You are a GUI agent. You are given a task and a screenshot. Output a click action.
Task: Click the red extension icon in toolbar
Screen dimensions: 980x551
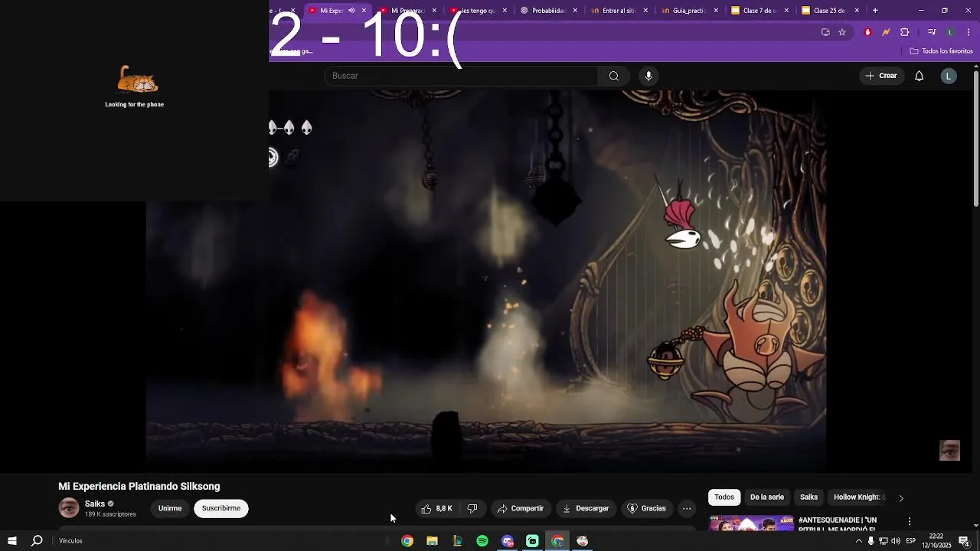[x=867, y=32]
